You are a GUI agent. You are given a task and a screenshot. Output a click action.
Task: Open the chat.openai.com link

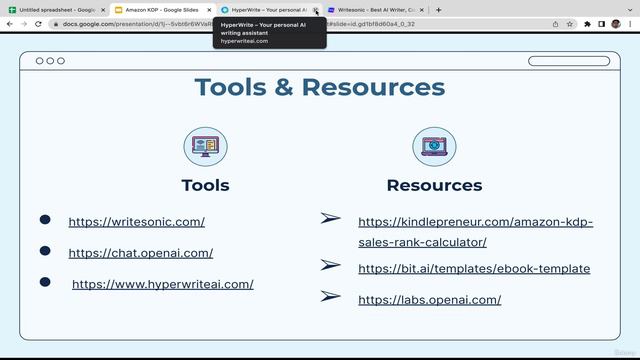(141, 253)
